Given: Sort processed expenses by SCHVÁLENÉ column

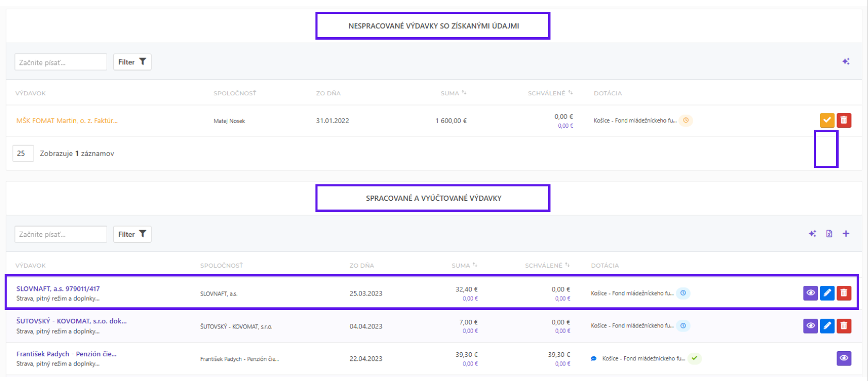Looking at the screenshot, I should coord(547,266).
